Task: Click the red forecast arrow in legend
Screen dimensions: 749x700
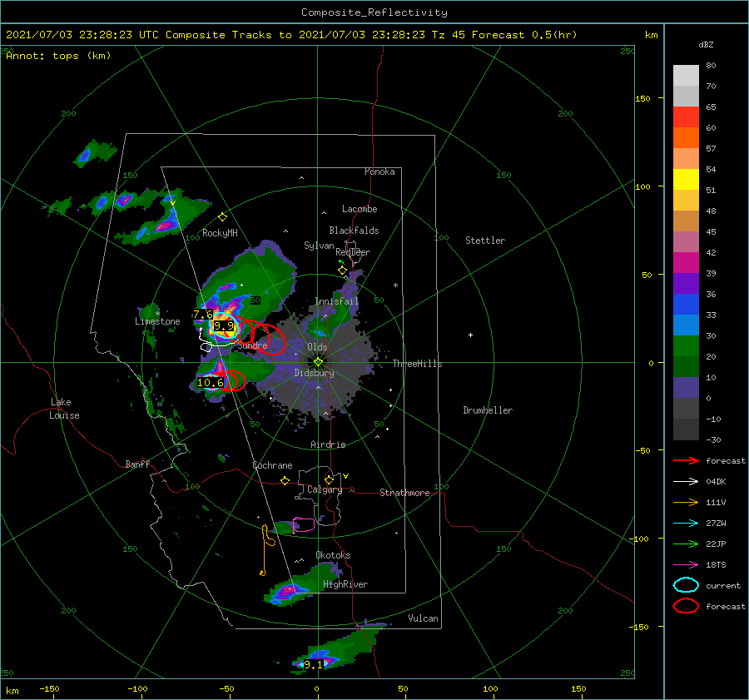Action: coord(686,460)
